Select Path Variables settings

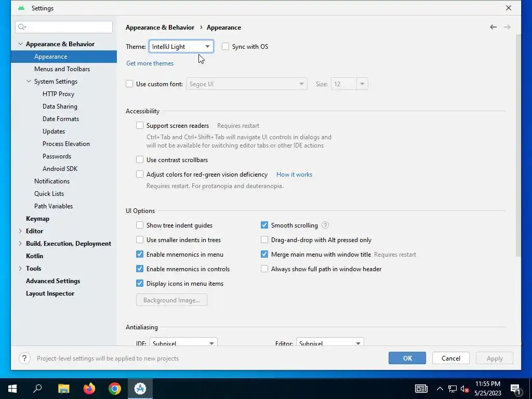coord(54,206)
